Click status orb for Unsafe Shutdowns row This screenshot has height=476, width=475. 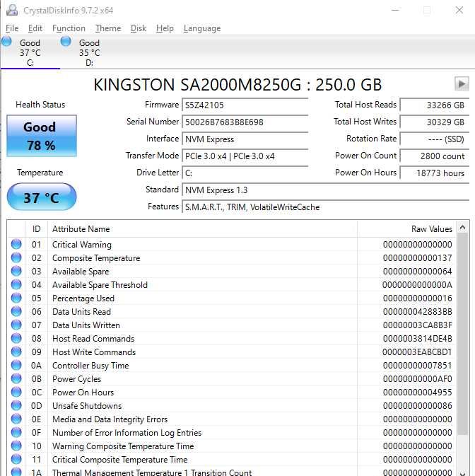[x=16, y=405]
